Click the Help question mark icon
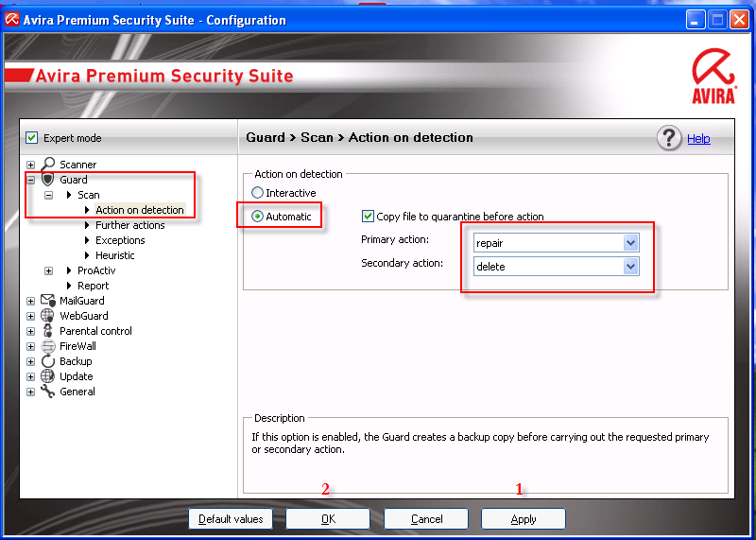The image size is (756, 540). point(669,138)
